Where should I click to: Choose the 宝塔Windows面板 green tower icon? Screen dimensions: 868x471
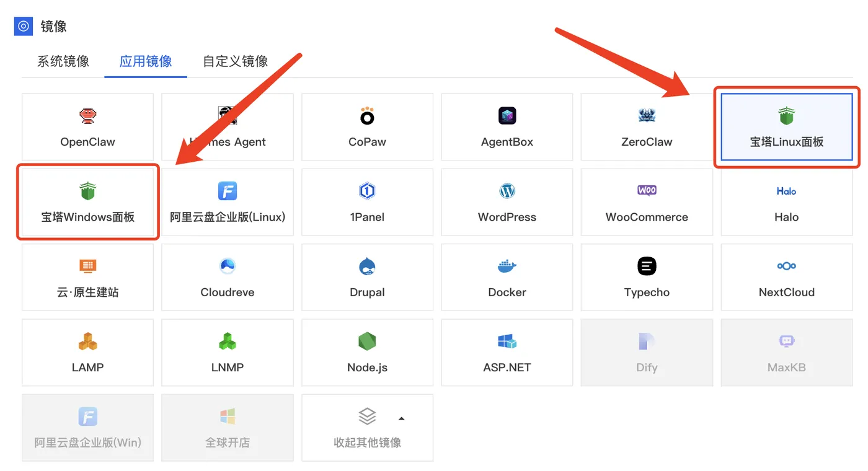pyautogui.click(x=87, y=191)
